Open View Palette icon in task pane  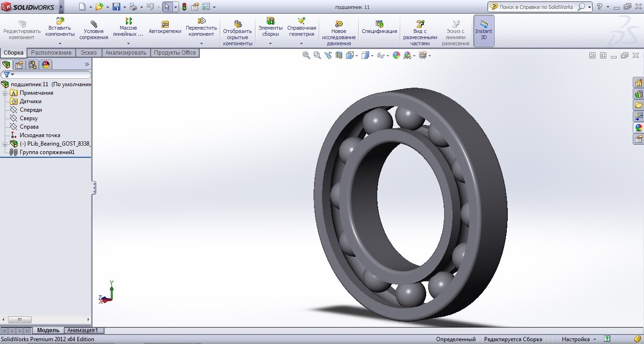[x=639, y=116]
